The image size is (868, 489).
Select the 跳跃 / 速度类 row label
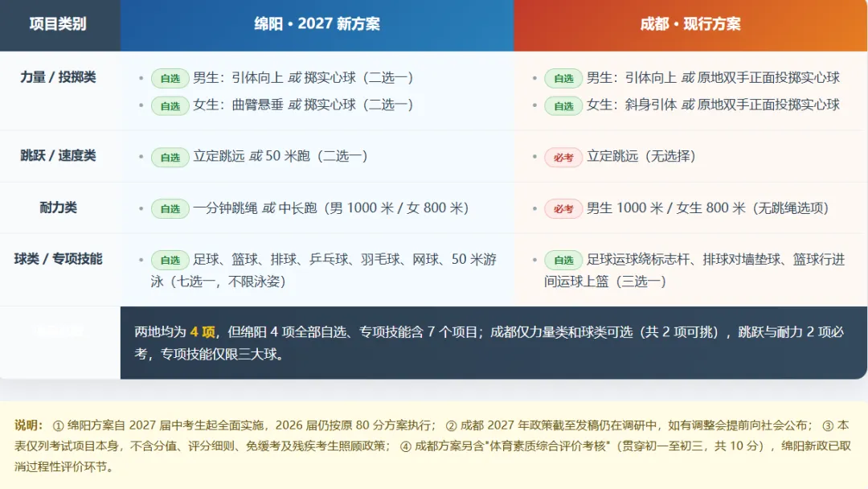pyautogui.click(x=58, y=155)
